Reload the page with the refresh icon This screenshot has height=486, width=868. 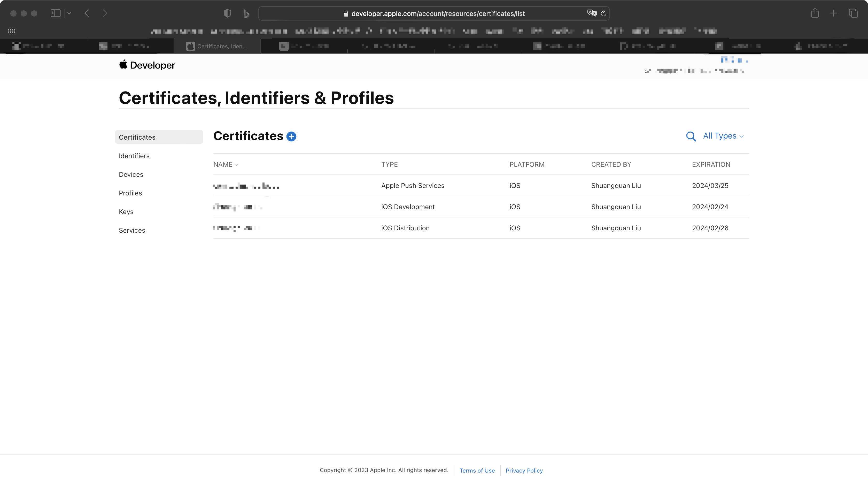coord(603,13)
